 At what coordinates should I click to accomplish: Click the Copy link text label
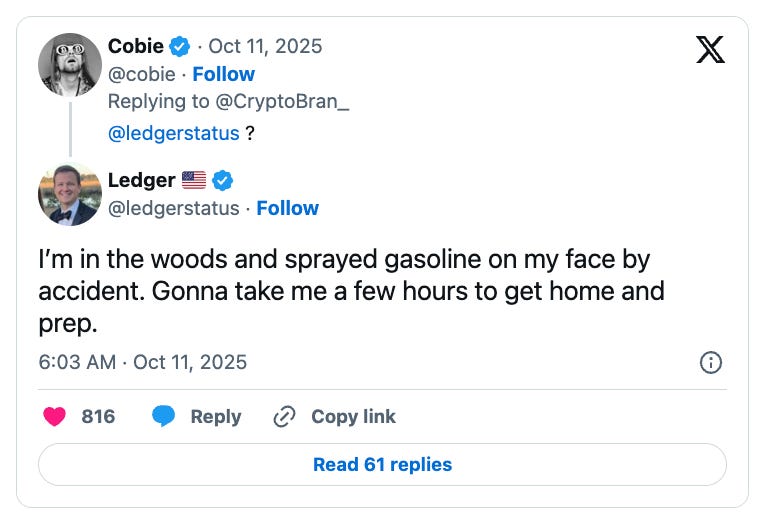(353, 417)
